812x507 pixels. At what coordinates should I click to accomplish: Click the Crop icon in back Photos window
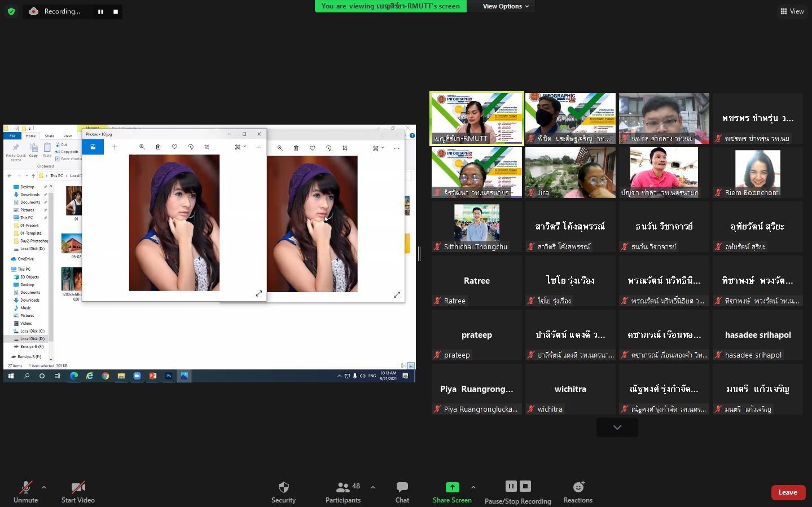(345, 148)
